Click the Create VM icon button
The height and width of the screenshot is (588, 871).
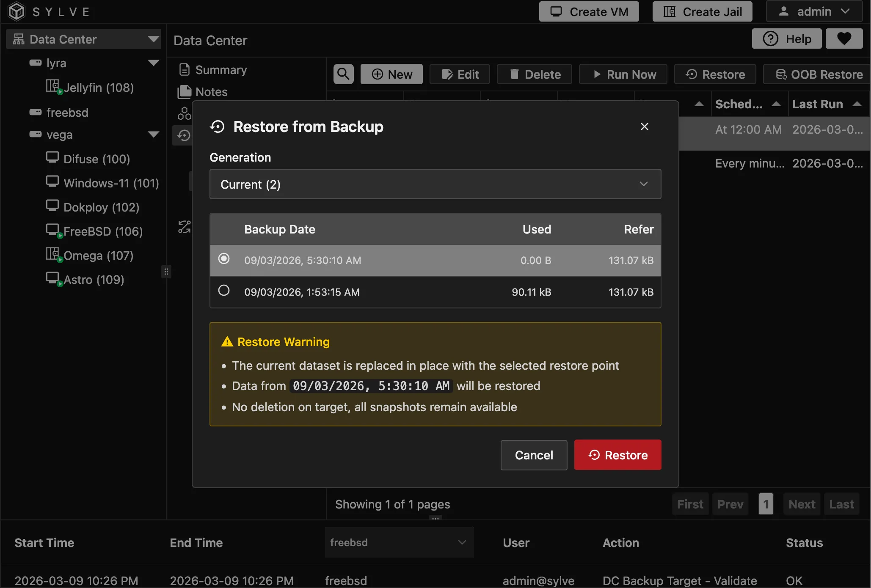[x=555, y=11]
